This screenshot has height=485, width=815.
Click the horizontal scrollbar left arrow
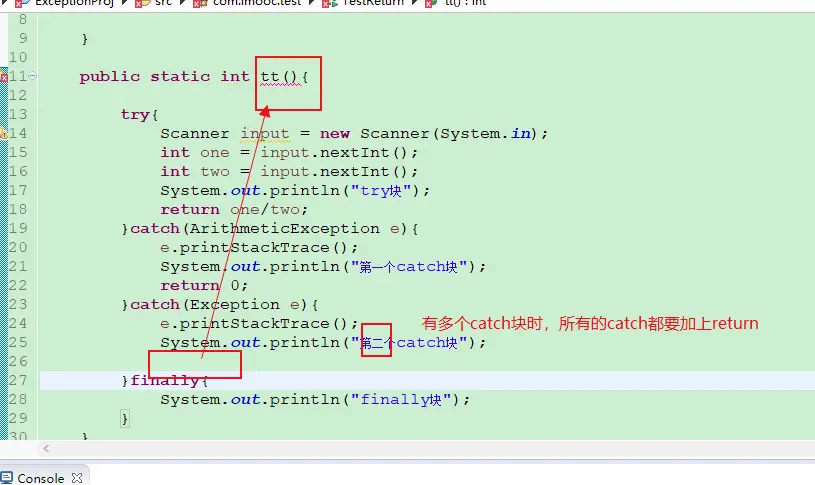tap(46, 448)
